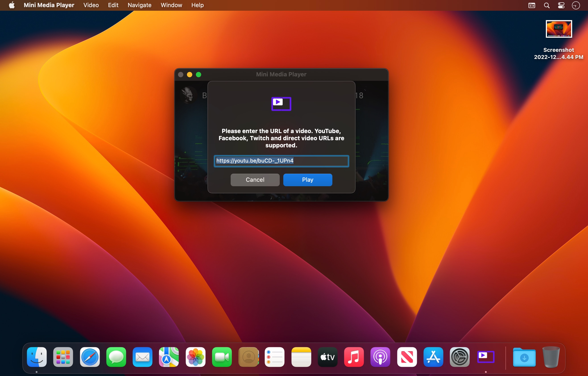Open Messages from the Dock
588x376 pixels.
(x=116, y=357)
